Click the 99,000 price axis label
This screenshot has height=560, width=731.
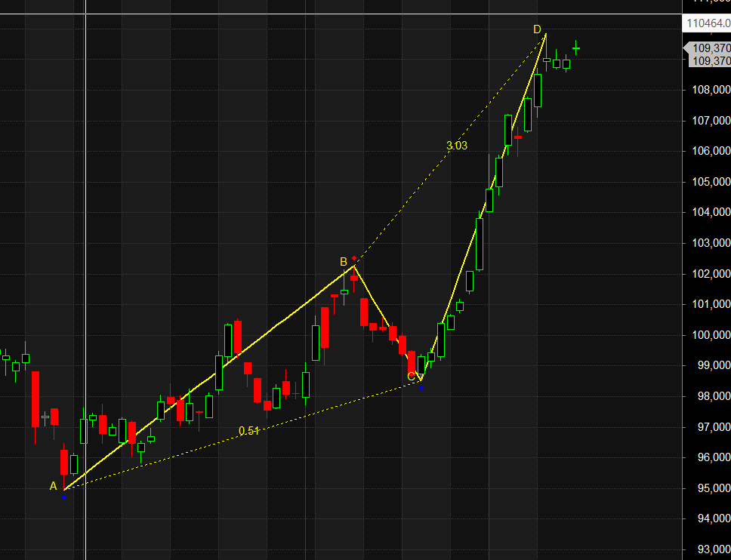[x=714, y=365]
